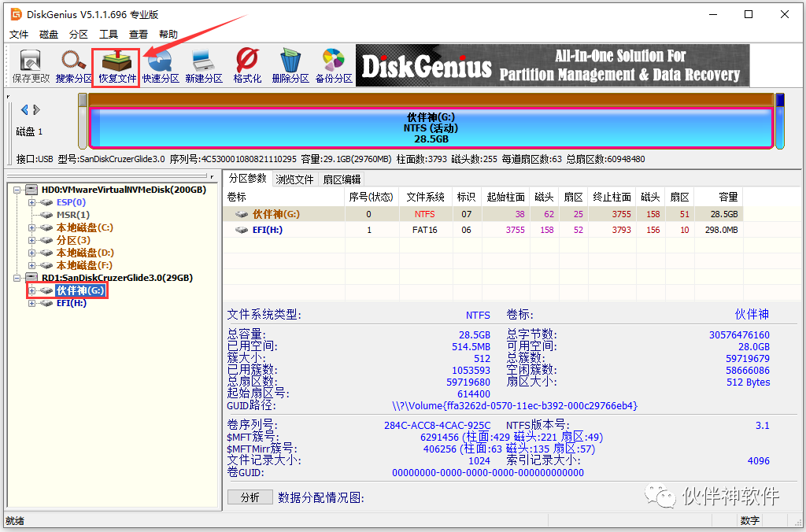
Task: Open the 工具 menu
Action: 109,35
